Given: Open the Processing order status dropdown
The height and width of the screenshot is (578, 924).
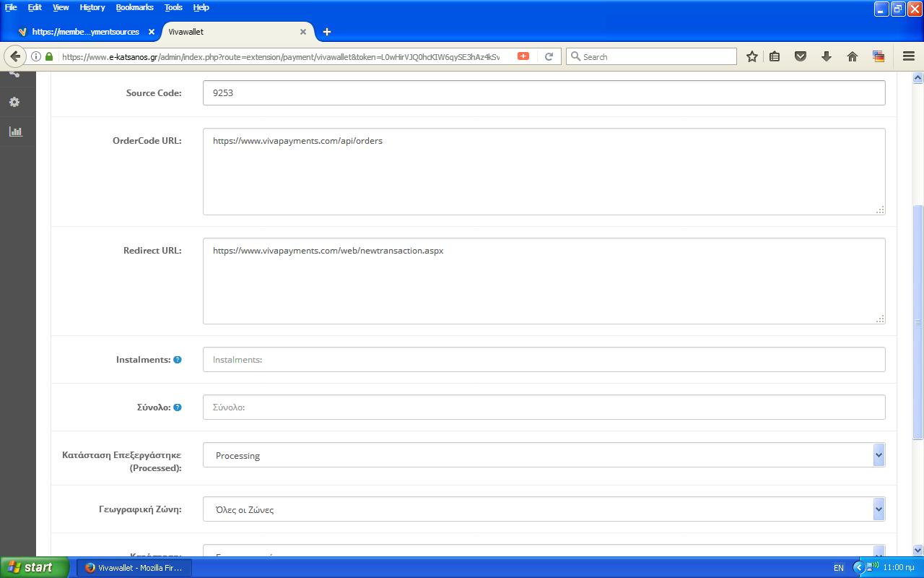Looking at the screenshot, I should pyautogui.click(x=544, y=455).
